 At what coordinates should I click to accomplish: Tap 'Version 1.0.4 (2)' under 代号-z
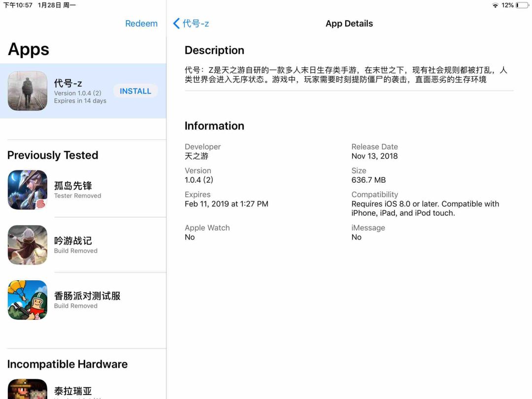[x=78, y=93]
